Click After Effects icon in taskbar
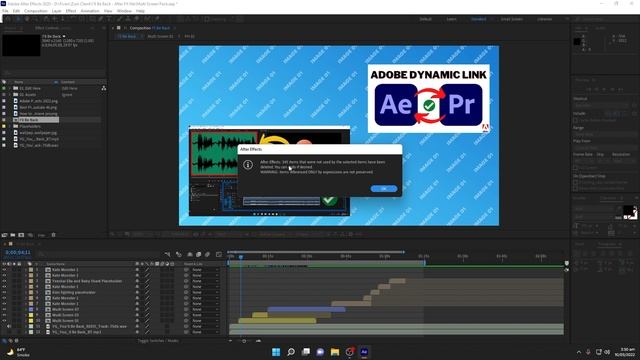 pyautogui.click(x=364, y=352)
